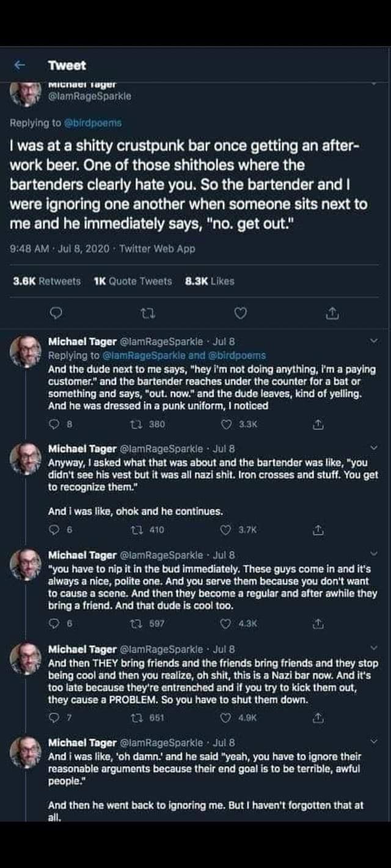This screenshot has width=391, height=868.
Task: Click the retweet icon under the main tweet
Action: [148, 313]
